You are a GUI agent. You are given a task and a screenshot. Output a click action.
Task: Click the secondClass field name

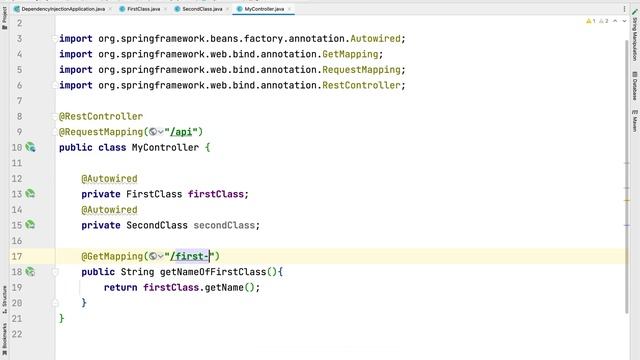tap(224, 225)
